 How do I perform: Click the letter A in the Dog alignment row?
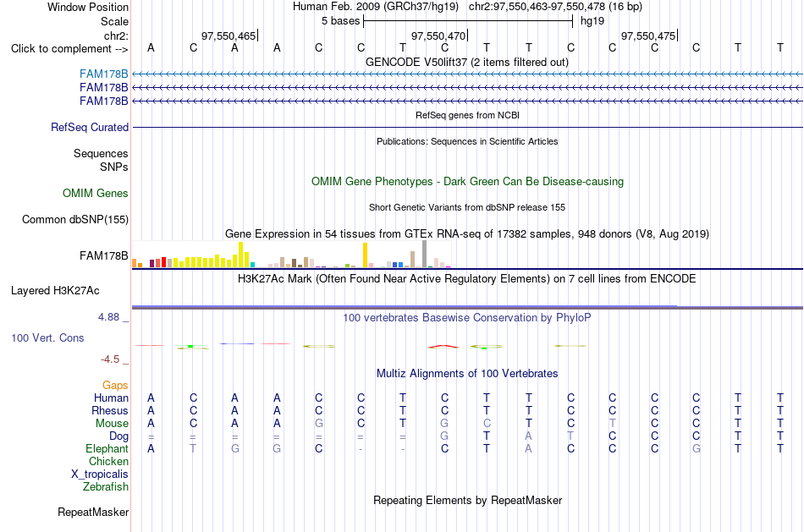(529, 436)
